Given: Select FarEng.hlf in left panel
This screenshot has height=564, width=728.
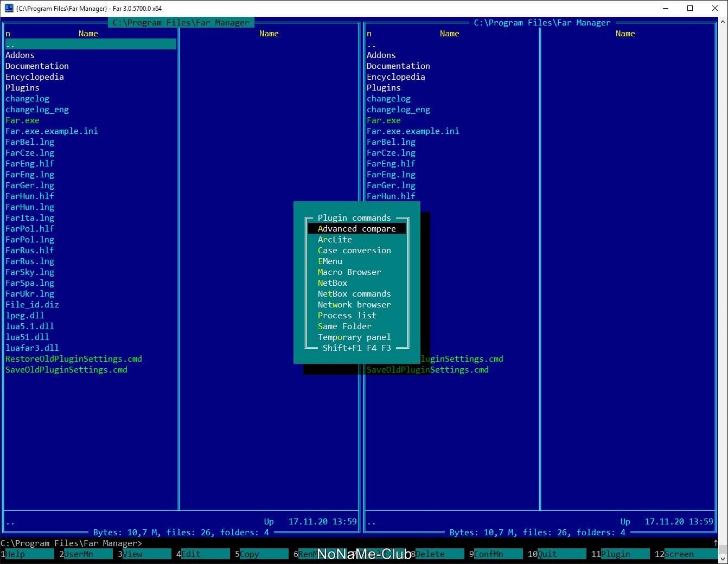Looking at the screenshot, I should (x=30, y=164).
